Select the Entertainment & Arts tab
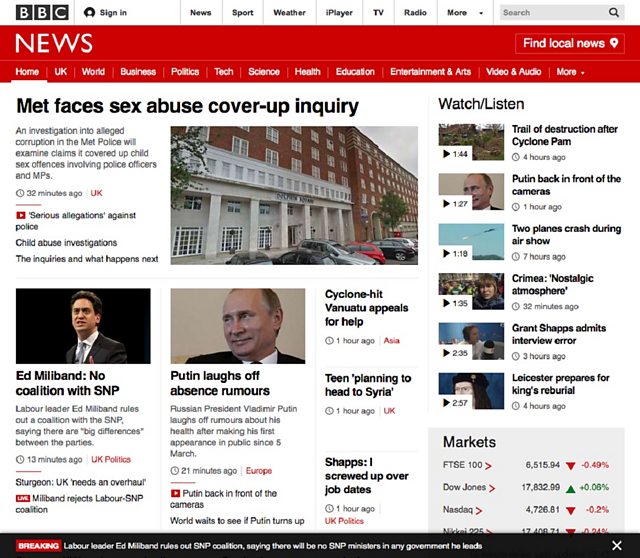 point(430,72)
